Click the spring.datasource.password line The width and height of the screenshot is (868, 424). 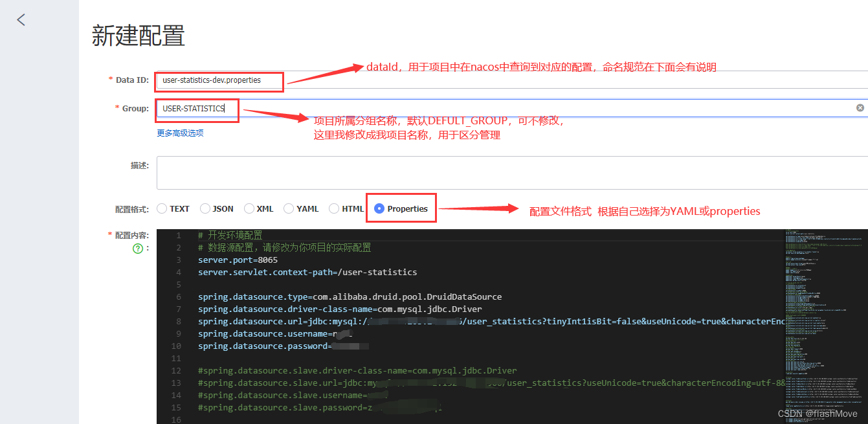click(x=283, y=346)
